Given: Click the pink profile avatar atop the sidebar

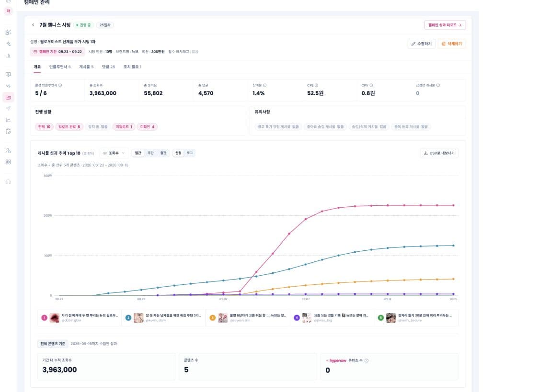Looking at the screenshot, I should [8, 11].
